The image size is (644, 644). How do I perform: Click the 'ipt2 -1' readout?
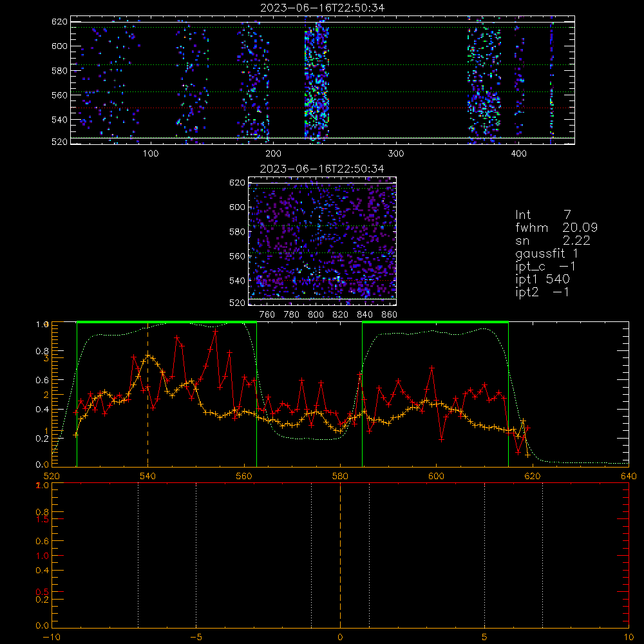coord(542,292)
